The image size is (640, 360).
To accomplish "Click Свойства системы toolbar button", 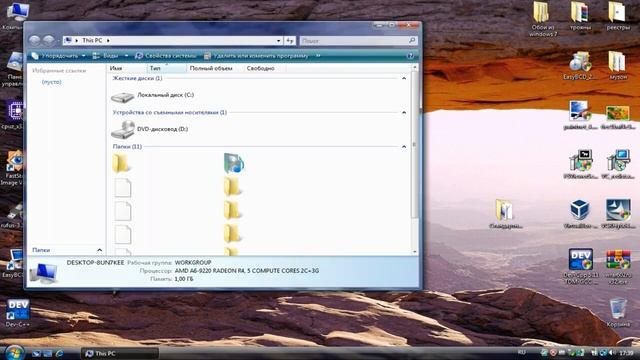I will point(166,56).
